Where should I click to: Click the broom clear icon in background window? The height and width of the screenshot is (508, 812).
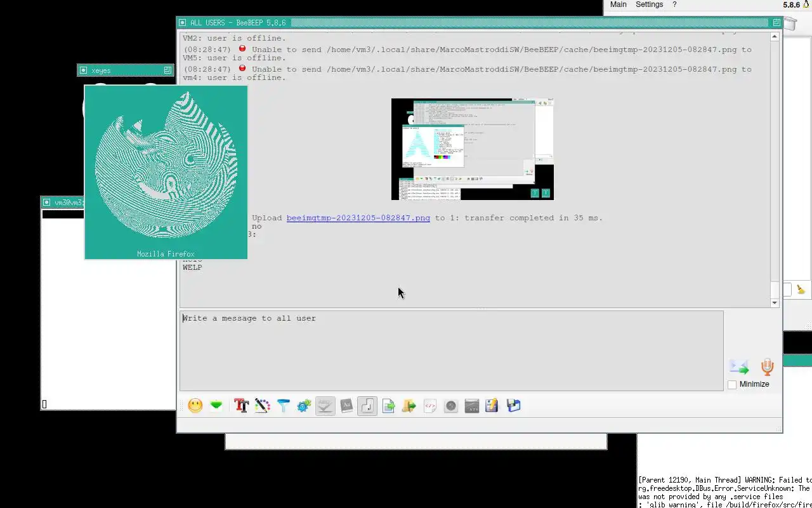(801, 290)
